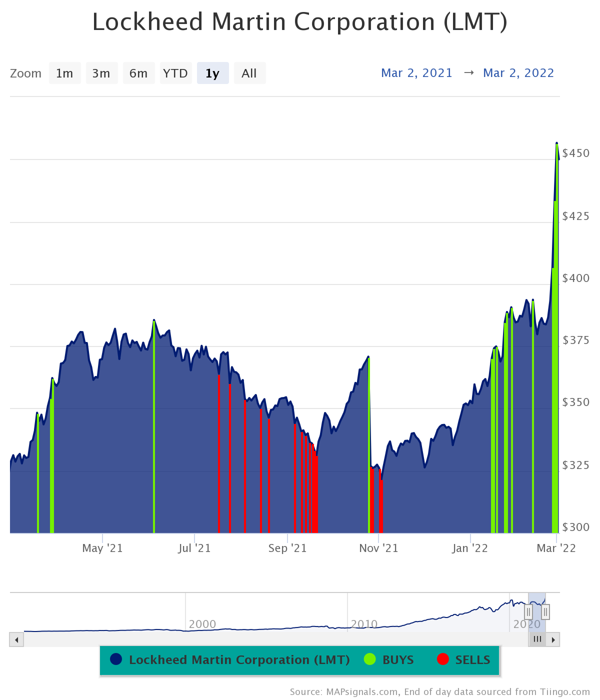Hide the SELLS series via legend

click(x=463, y=660)
